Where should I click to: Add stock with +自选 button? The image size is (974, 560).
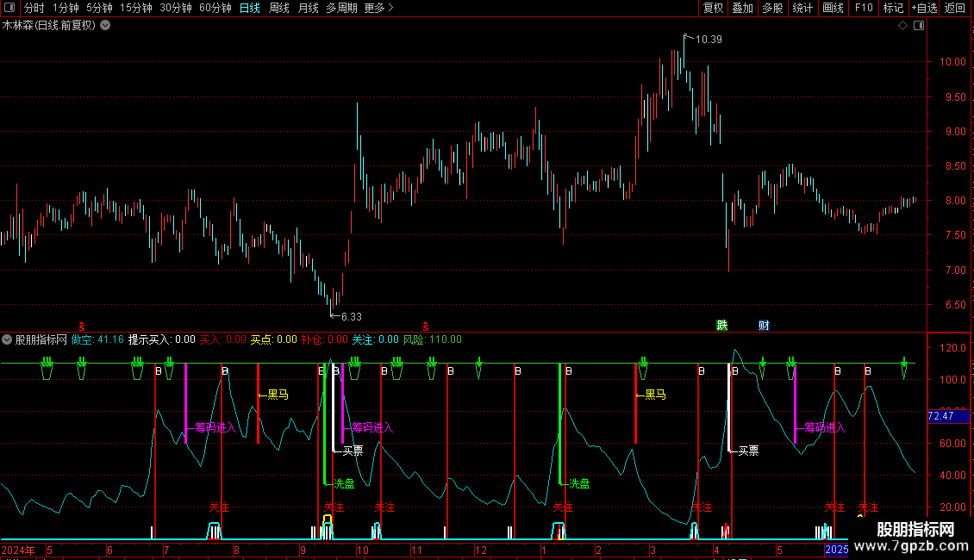pyautogui.click(x=924, y=8)
